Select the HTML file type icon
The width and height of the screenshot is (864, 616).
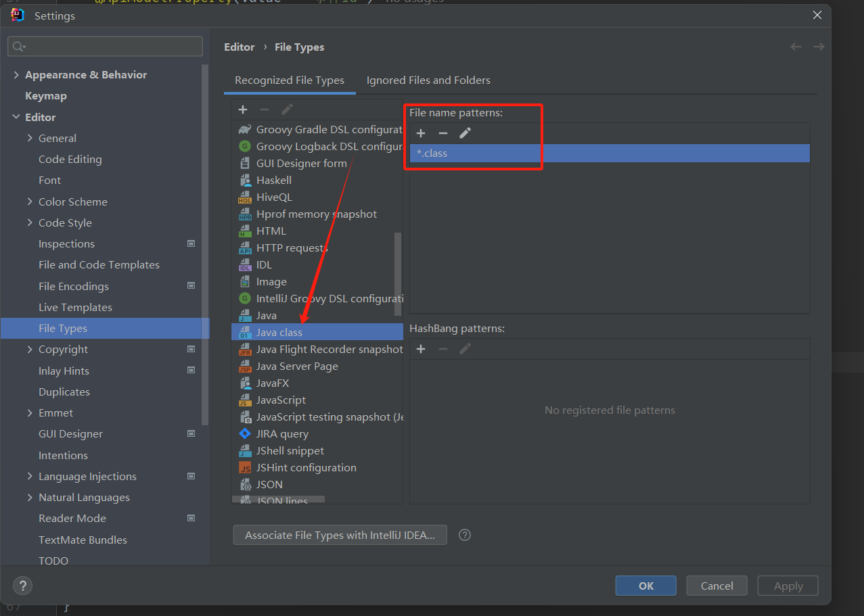pos(245,231)
